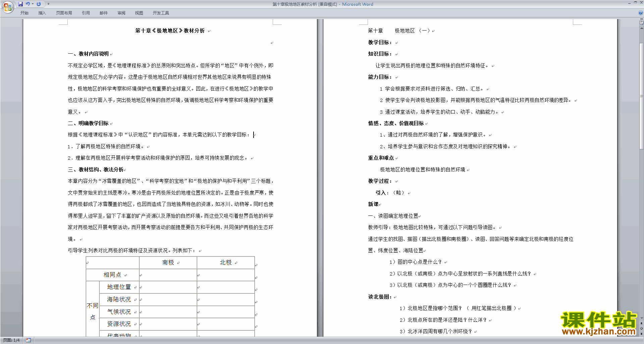644x344 pixels.
Task: Click the line 2）北极点所在的是洋还是陆？什么洋？
Action: (x=443, y=320)
